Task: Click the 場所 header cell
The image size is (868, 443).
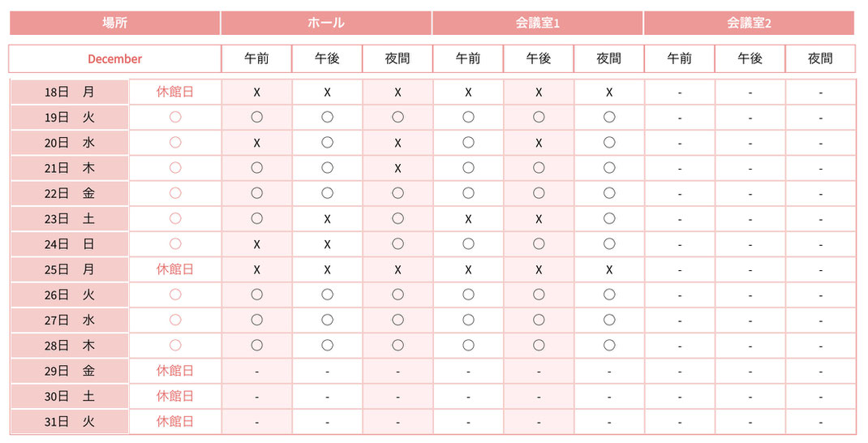Action: 114,23
